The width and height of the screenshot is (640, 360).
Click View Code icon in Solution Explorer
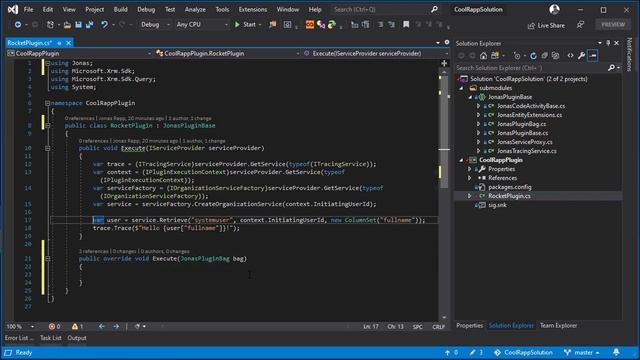click(x=570, y=56)
